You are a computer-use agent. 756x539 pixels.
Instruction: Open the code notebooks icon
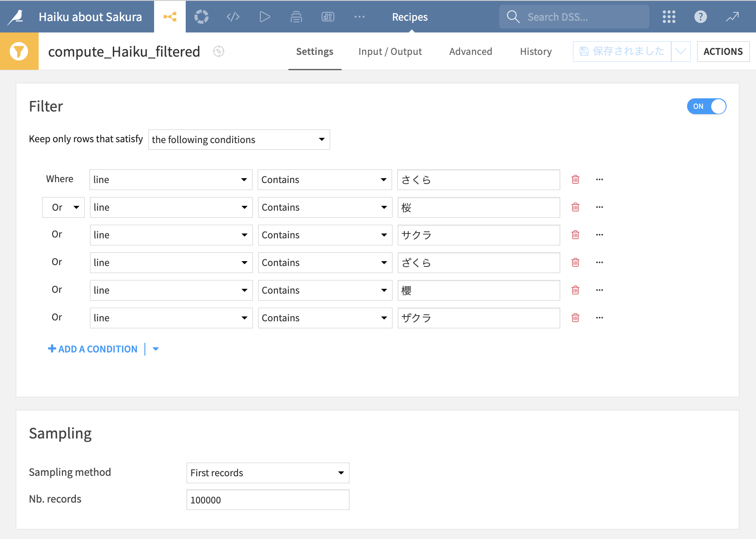[x=233, y=17]
